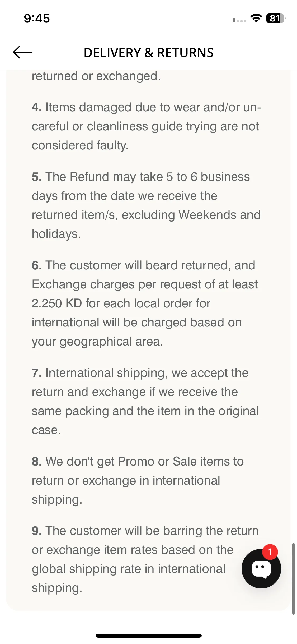The width and height of the screenshot is (297, 644).
Task: Tap the 'returned or exchanged.' line
Action: coord(96,76)
